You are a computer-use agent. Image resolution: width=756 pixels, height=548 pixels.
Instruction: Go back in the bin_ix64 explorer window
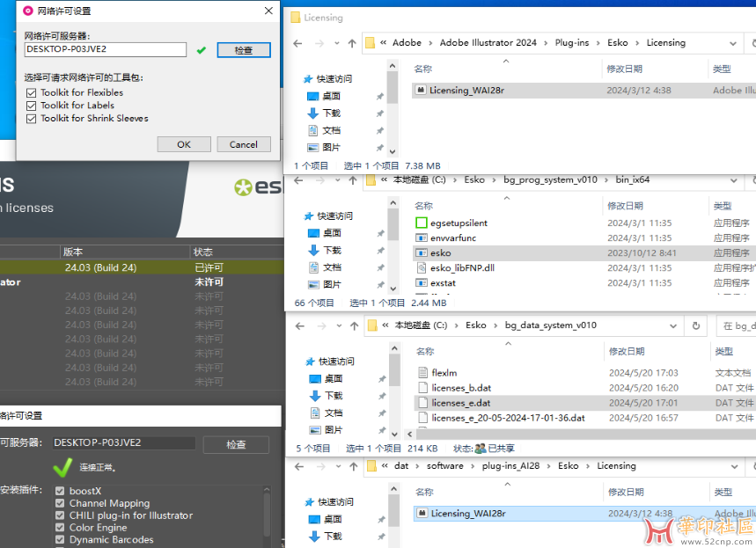pos(298,180)
